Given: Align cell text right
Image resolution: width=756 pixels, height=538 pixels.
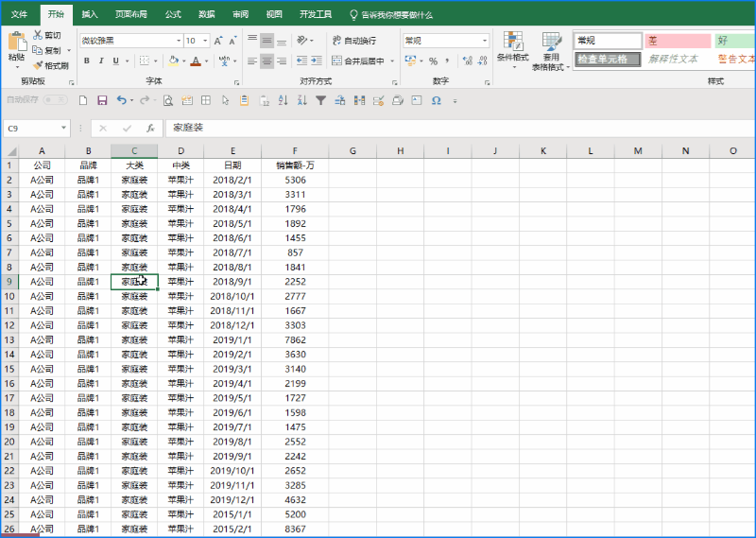Looking at the screenshot, I should [x=282, y=61].
